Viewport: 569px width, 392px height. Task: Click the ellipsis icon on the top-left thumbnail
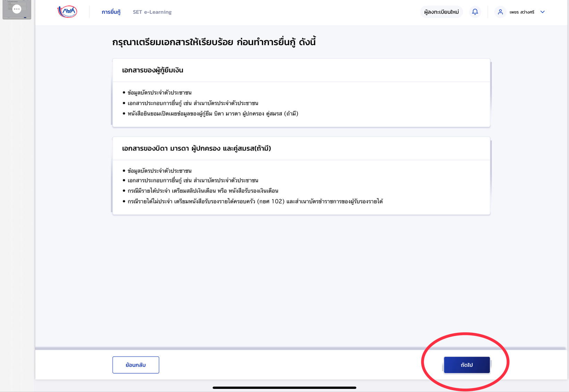(17, 9)
